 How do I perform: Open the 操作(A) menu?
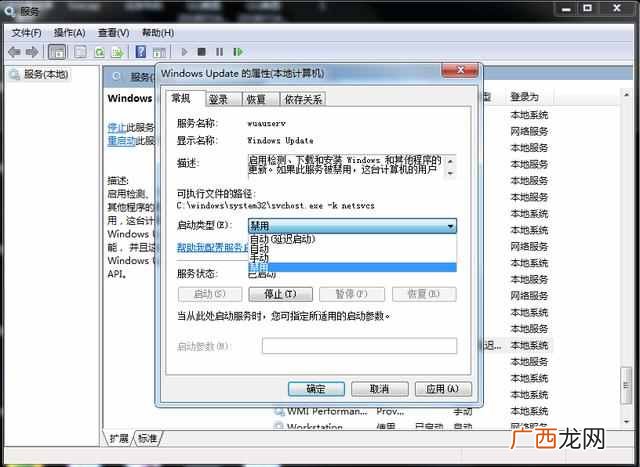[69, 33]
